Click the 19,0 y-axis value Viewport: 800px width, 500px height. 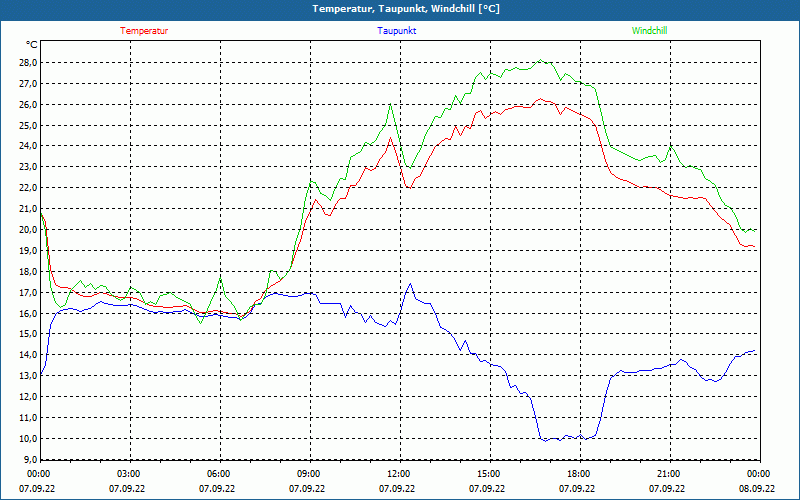(28, 251)
